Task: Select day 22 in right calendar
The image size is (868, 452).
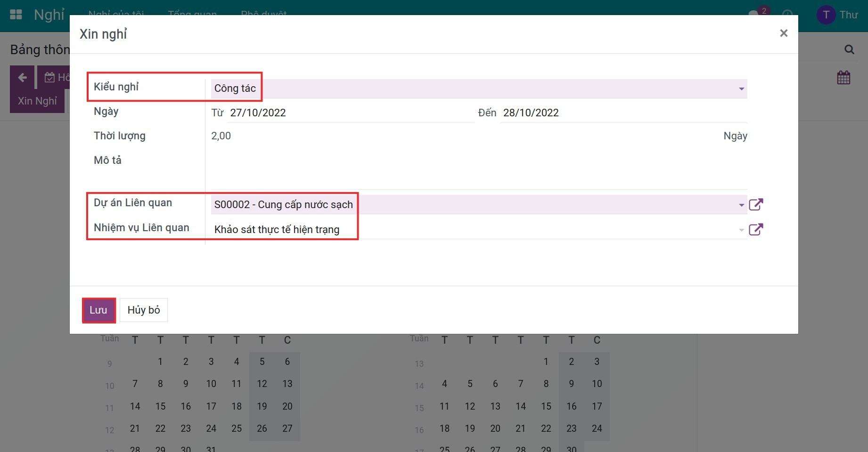Action: (x=546, y=428)
